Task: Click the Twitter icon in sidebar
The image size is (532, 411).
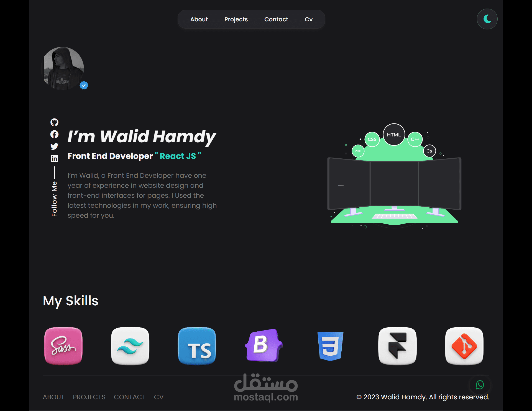Action: point(55,146)
